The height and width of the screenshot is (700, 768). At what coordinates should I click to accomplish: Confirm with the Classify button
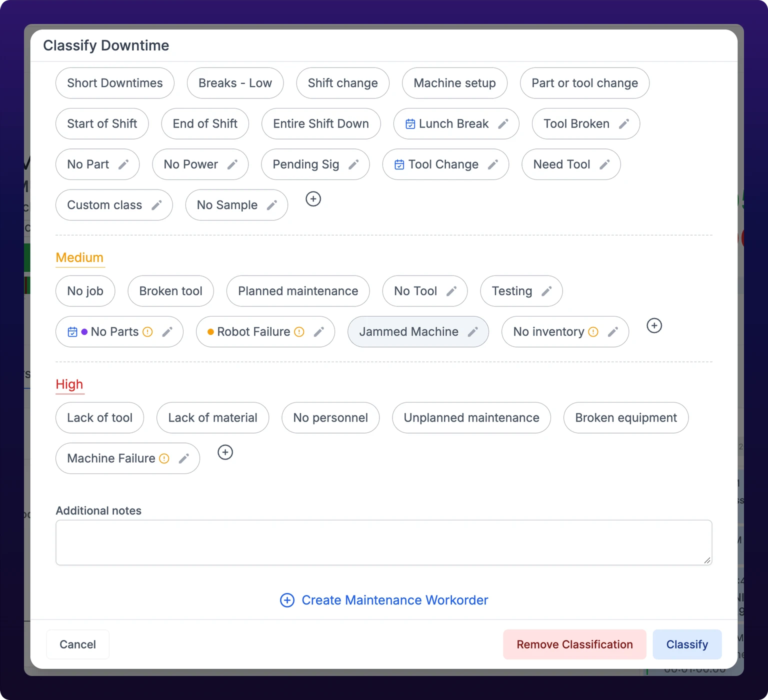tap(687, 644)
